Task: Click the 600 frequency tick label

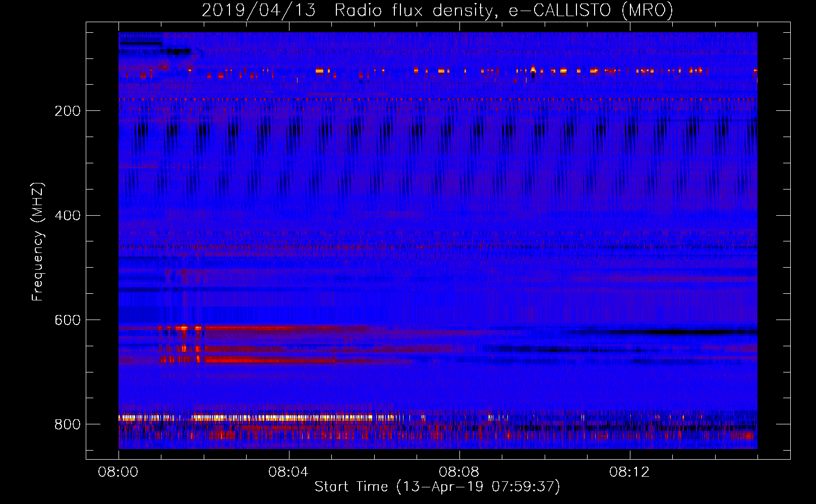Action: tap(68, 321)
